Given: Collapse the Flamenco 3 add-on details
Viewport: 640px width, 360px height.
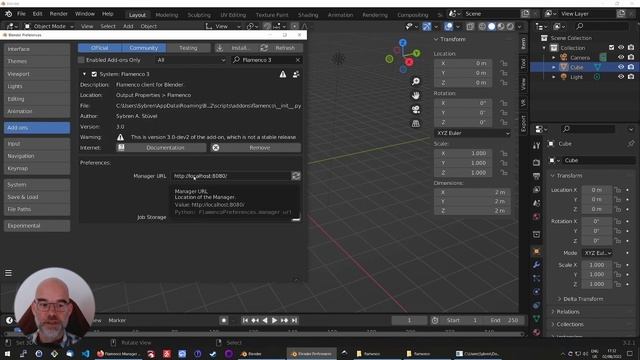Looking at the screenshot, I should click(84, 74).
